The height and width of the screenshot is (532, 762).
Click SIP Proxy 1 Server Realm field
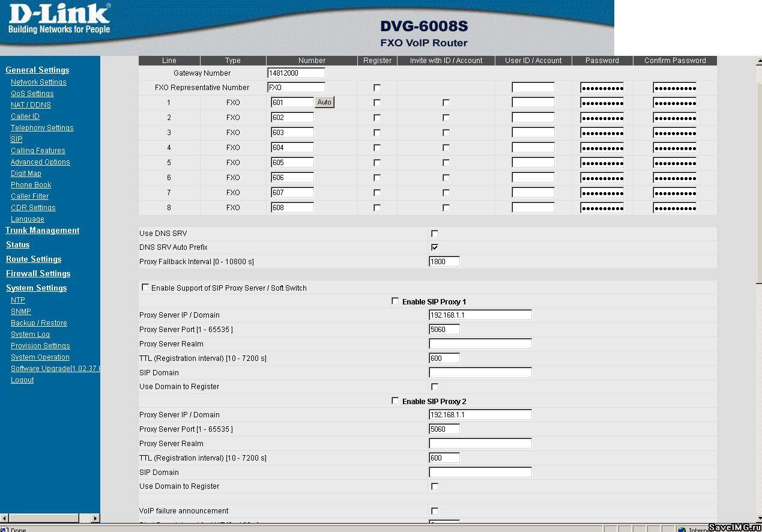click(x=480, y=344)
